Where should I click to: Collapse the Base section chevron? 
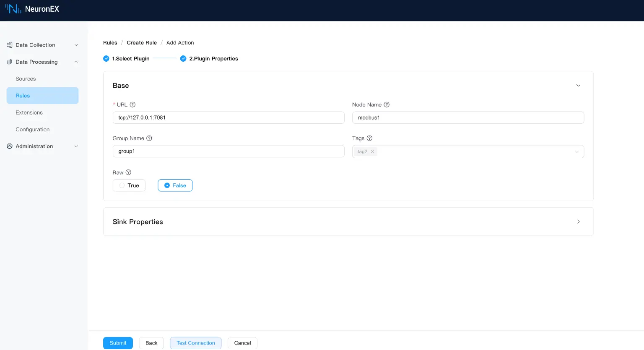click(x=578, y=86)
